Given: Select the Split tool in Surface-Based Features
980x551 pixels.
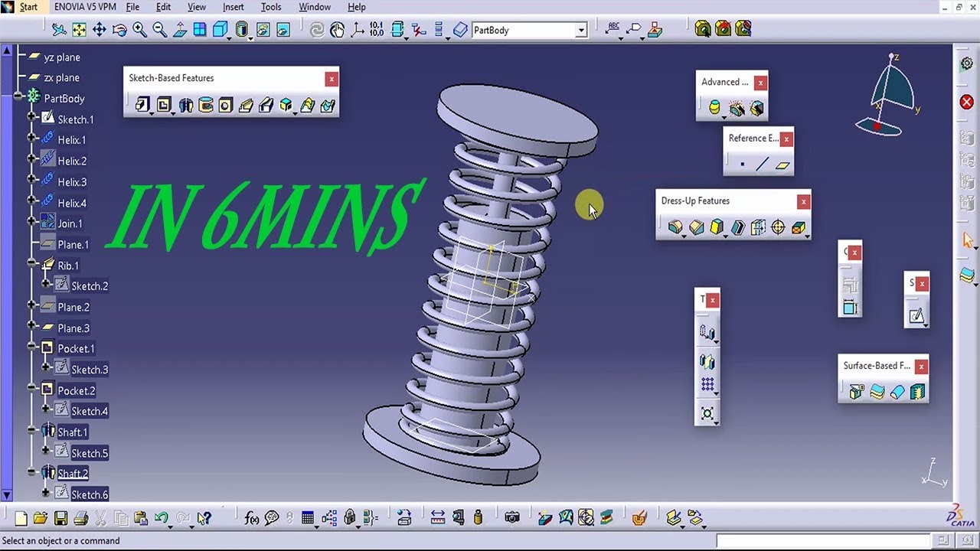Looking at the screenshot, I should point(857,392).
